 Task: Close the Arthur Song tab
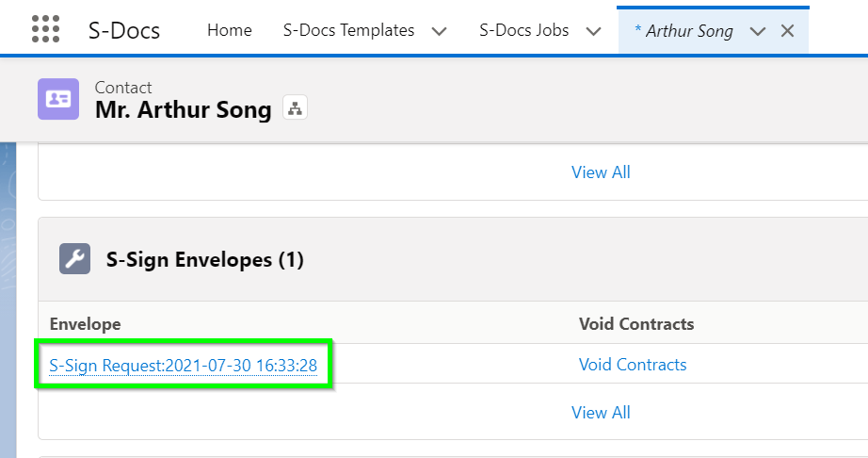point(787,31)
